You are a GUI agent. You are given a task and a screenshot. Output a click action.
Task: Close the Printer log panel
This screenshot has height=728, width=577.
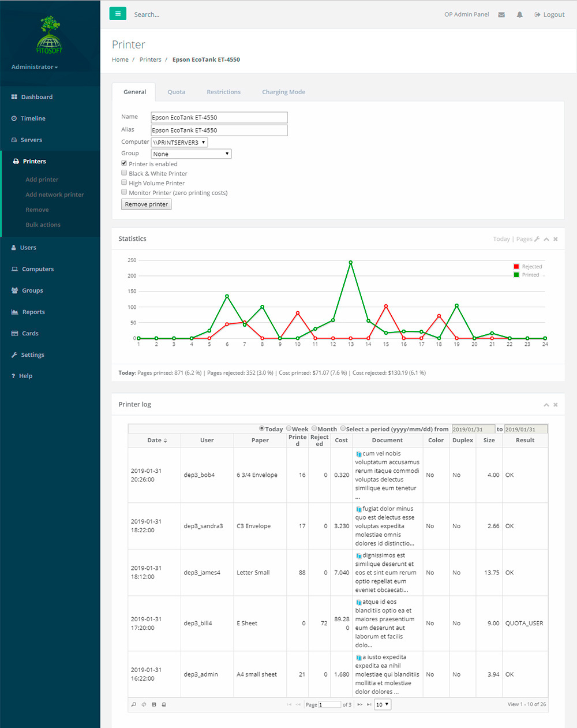tap(556, 405)
